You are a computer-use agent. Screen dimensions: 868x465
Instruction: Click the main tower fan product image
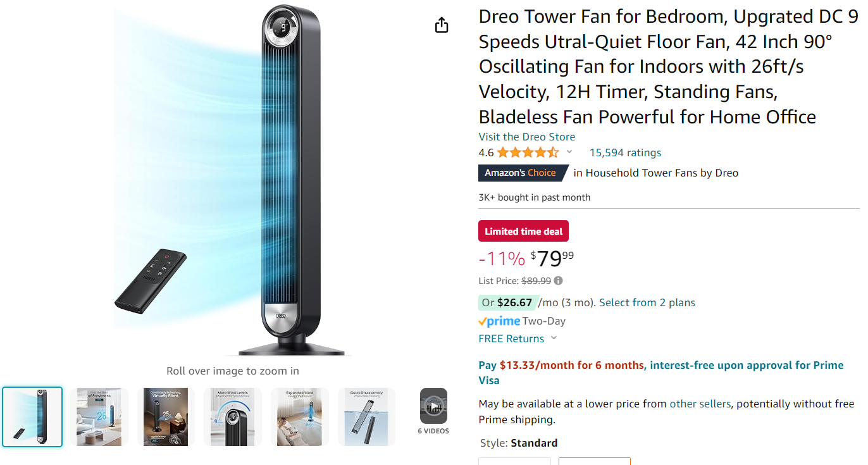291,183
